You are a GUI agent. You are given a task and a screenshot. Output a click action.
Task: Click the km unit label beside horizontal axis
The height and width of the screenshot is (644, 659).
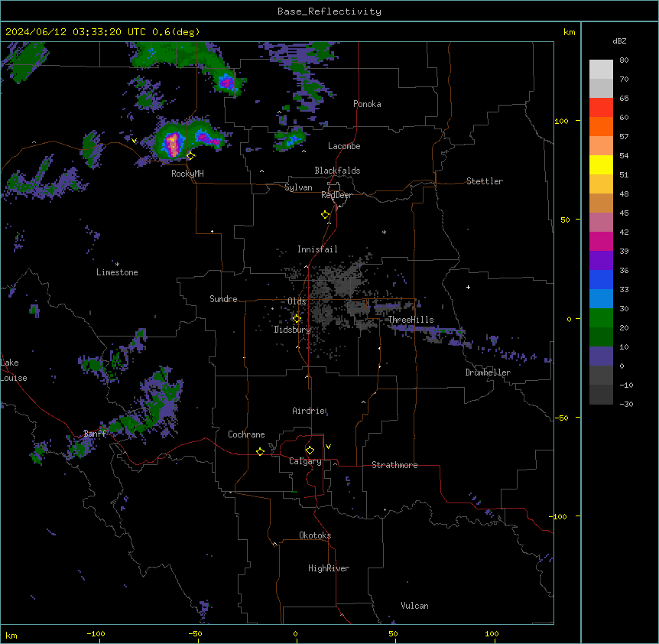pyautogui.click(x=11, y=636)
